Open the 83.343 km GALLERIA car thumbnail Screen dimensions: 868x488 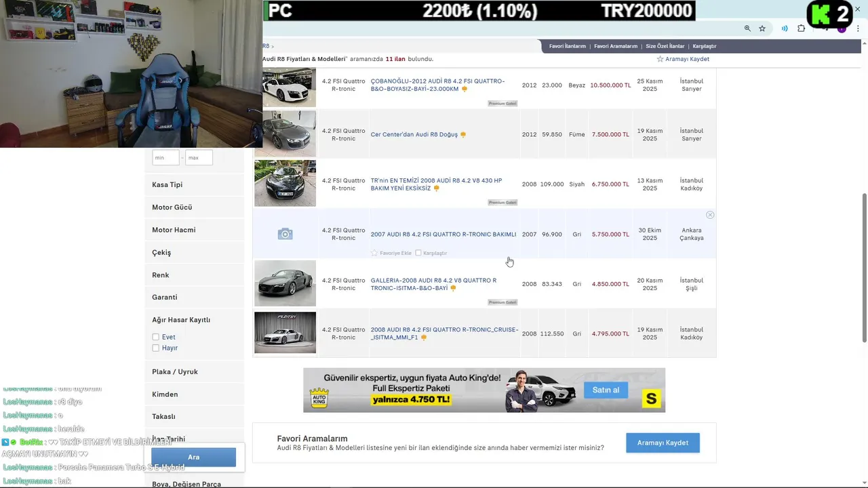[x=285, y=283]
